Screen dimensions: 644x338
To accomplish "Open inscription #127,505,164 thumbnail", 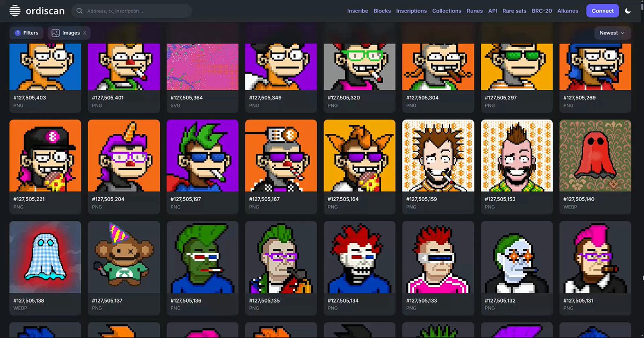I will click(360, 155).
